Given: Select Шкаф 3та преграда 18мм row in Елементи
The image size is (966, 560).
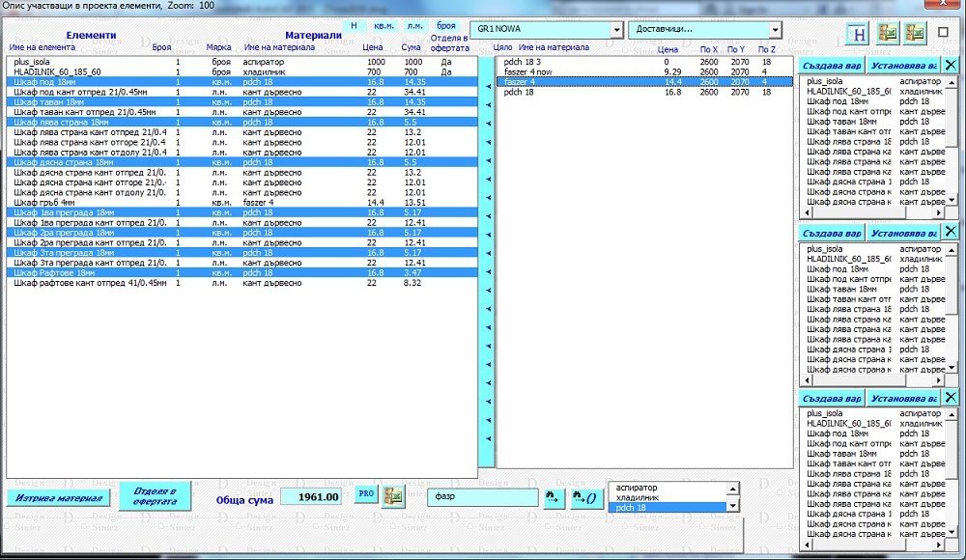Looking at the screenshot, I should [x=242, y=253].
